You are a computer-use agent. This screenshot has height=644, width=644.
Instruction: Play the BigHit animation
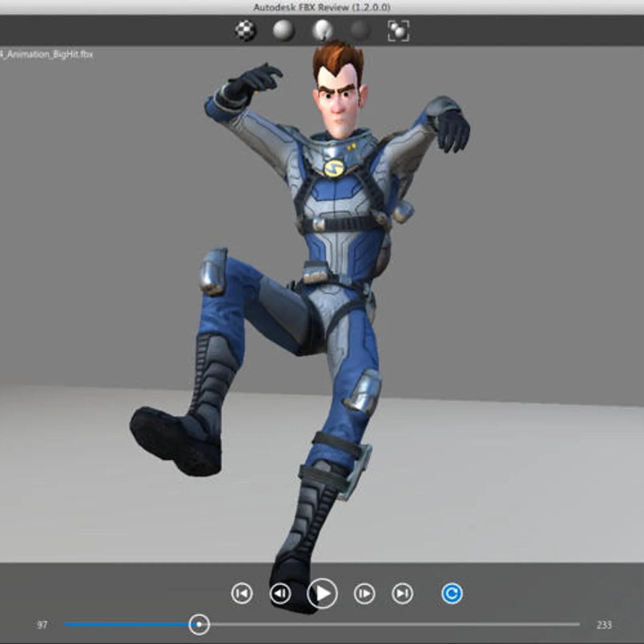[322, 593]
